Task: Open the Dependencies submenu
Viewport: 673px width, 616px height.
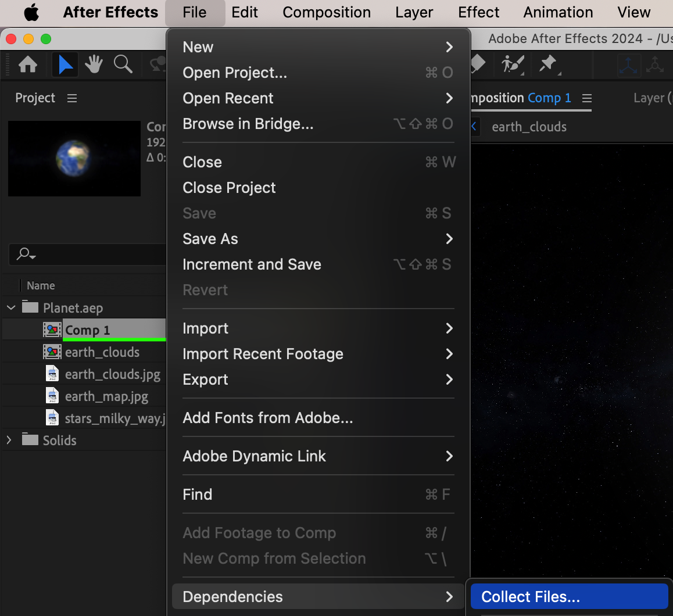Action: pos(318,597)
